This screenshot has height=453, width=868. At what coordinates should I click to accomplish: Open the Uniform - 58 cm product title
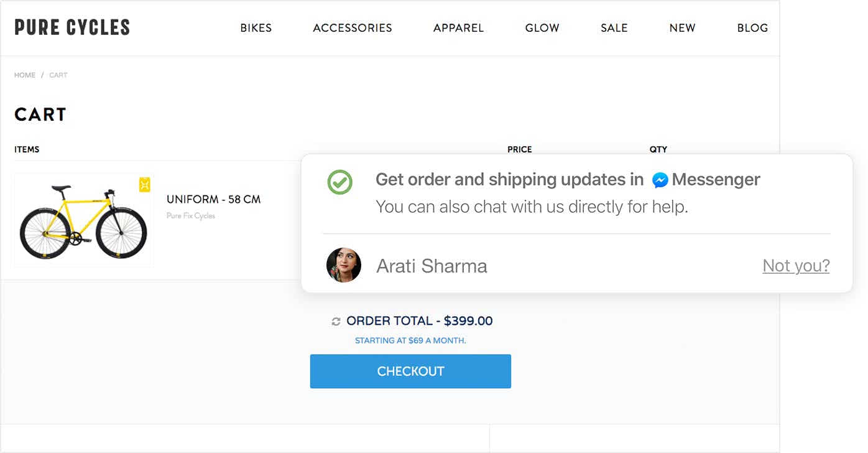[x=213, y=200]
